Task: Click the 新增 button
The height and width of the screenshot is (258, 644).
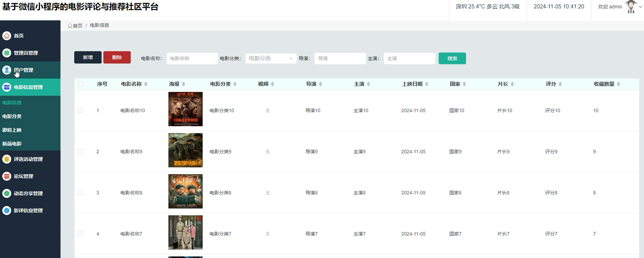Action: coord(88,57)
